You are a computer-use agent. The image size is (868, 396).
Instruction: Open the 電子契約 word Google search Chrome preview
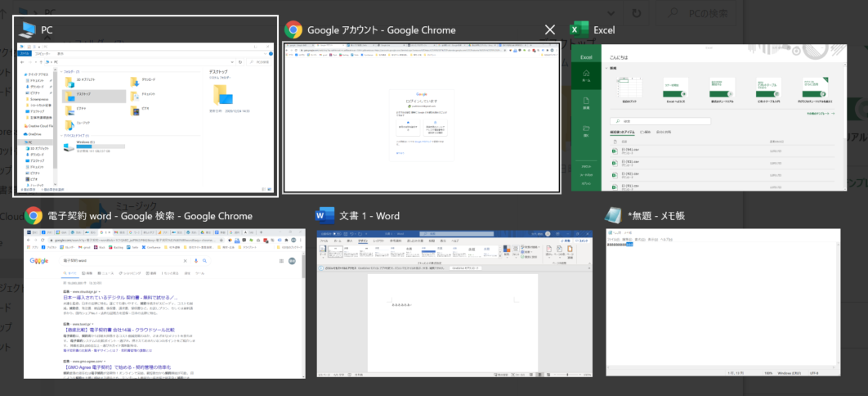click(164, 304)
